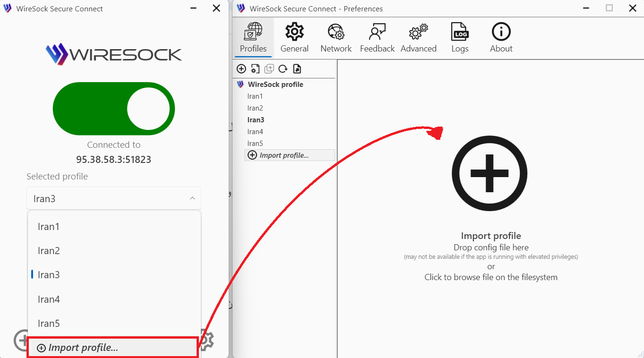
Task: Click the profile settings file icon in toolbar
Action: (255, 69)
